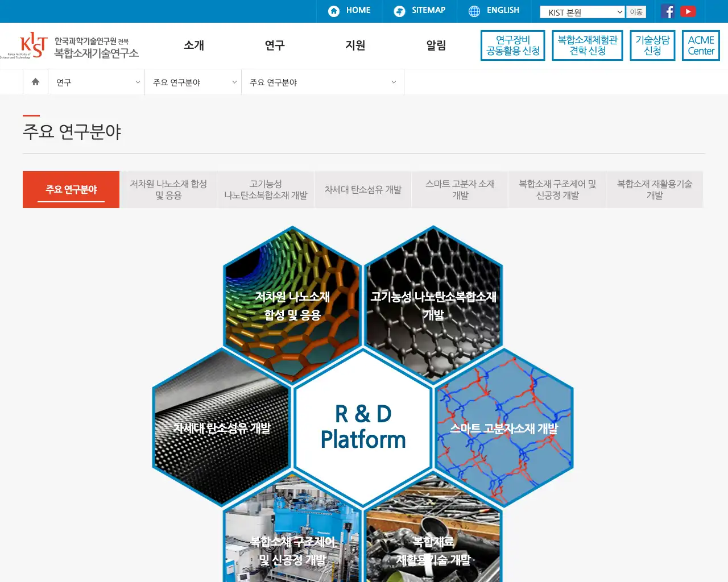
Task: Expand the second 주요 연구분야 breadcrumb dropdown
Action: coord(193,82)
